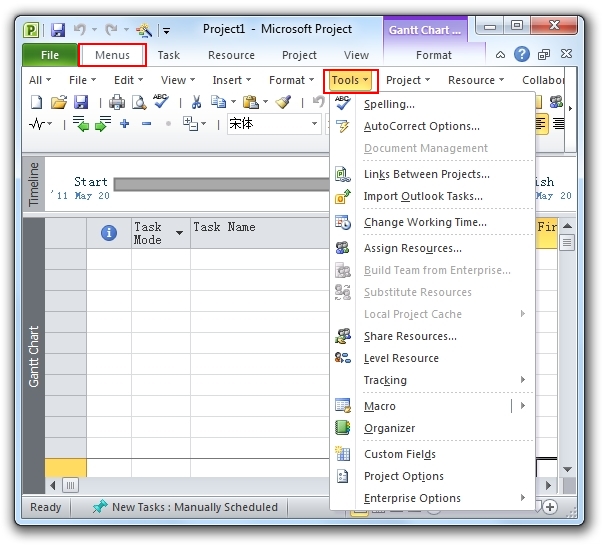Click the Save floppy disk toolbar icon
Viewport: 607px width, 547px height.
pyautogui.click(x=81, y=102)
